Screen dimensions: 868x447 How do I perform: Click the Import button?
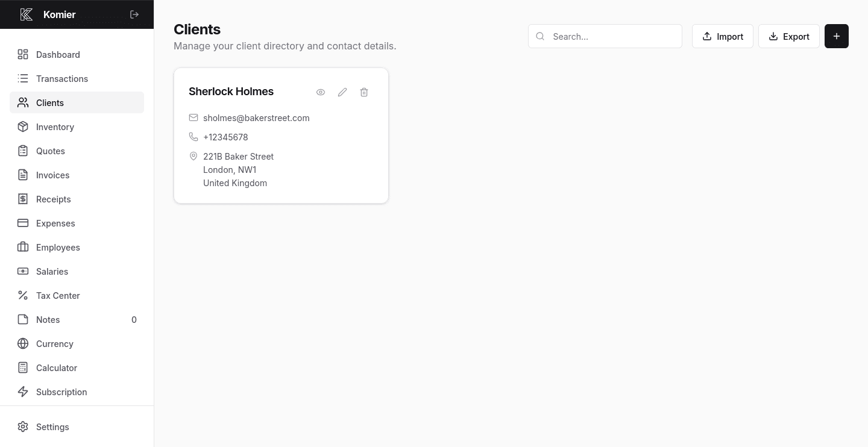(722, 36)
